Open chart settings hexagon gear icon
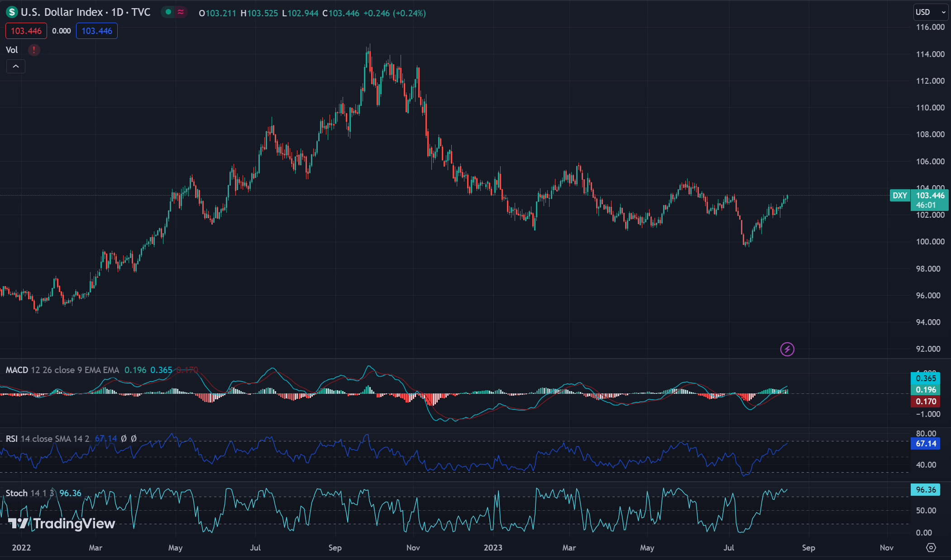This screenshot has height=560, width=951. click(931, 547)
